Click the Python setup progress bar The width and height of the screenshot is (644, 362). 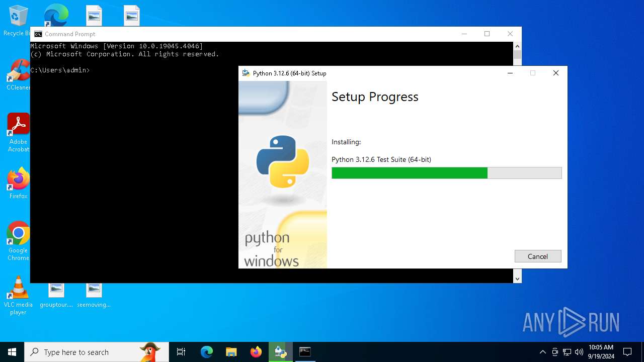pos(447,173)
